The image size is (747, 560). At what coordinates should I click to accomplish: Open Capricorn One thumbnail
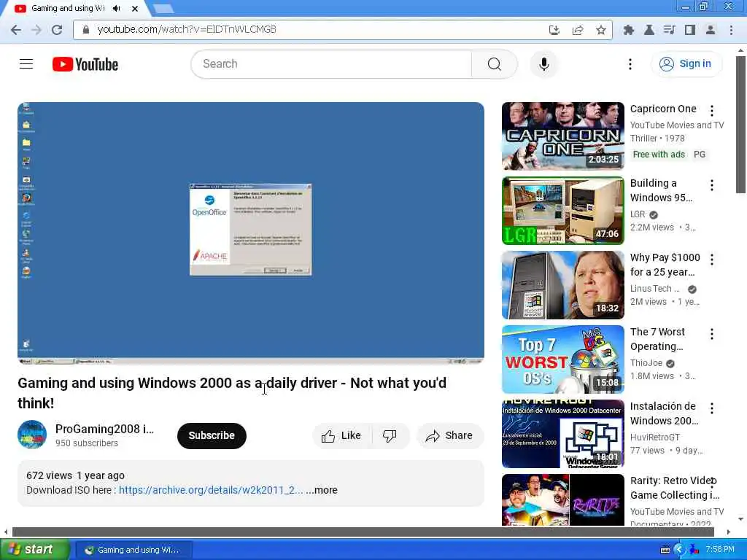562,136
